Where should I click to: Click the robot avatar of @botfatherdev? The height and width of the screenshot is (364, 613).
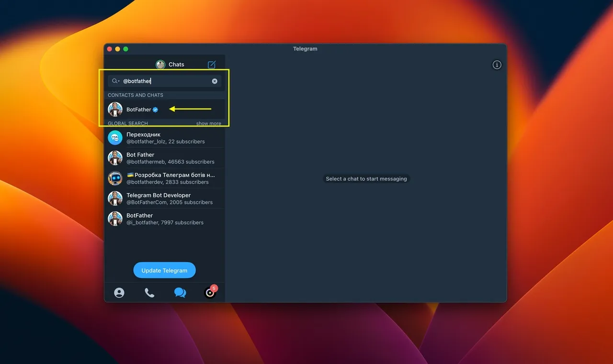point(115,178)
